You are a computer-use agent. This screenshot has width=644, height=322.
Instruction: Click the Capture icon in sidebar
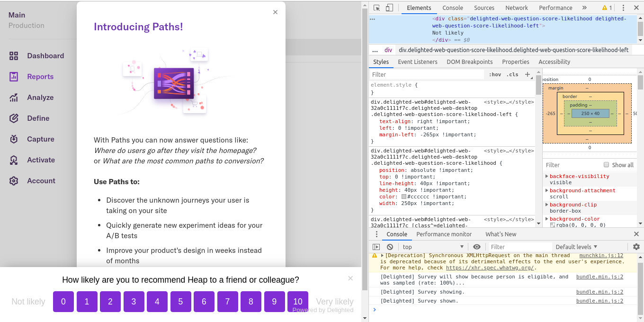pyautogui.click(x=14, y=139)
